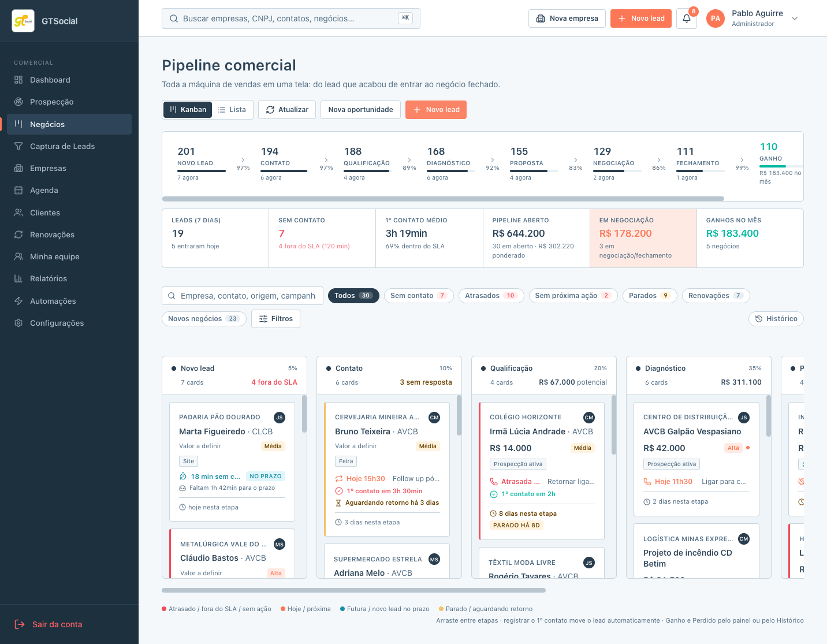
Task: Click the kanban board horizontal scrollbar
Action: click(x=353, y=590)
